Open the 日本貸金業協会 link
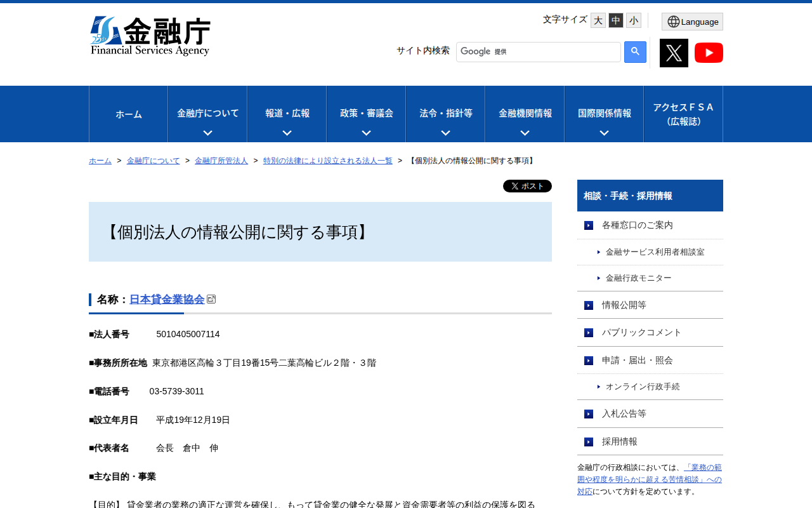 [x=167, y=299]
